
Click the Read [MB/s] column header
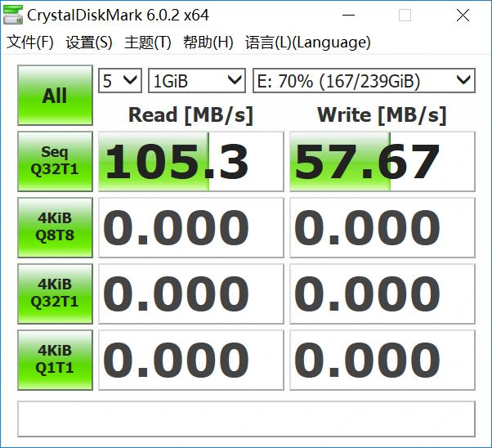pyautogui.click(x=190, y=115)
